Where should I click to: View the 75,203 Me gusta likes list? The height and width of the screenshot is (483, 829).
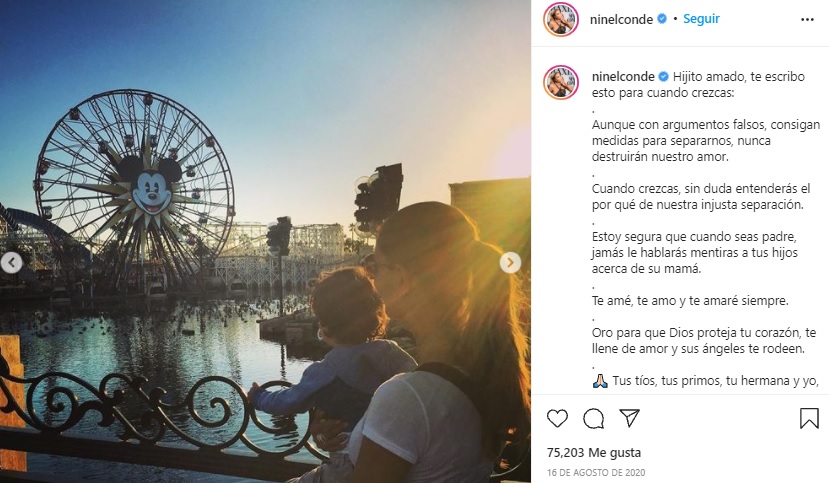(594, 452)
